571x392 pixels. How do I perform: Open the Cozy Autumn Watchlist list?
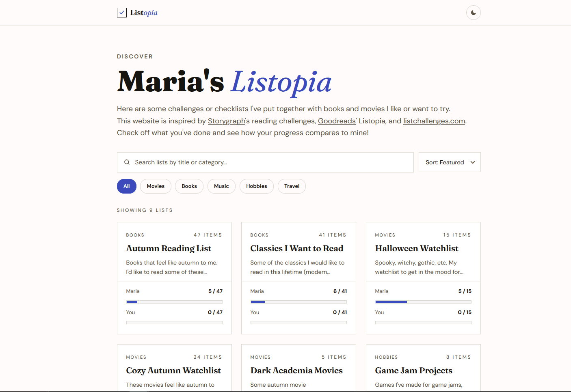pos(173,370)
